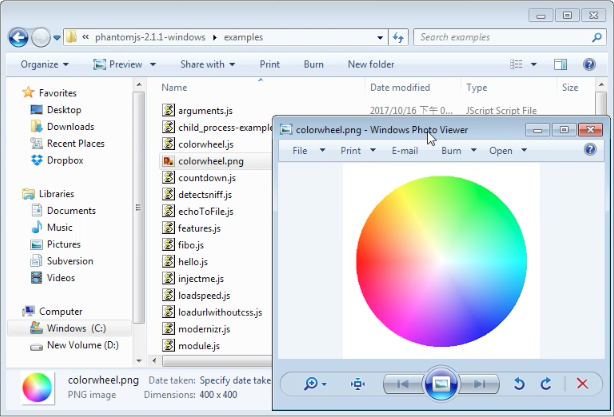Click the search magnifier icon
Image resolution: width=614 pixels, height=417 pixels.
596,37
